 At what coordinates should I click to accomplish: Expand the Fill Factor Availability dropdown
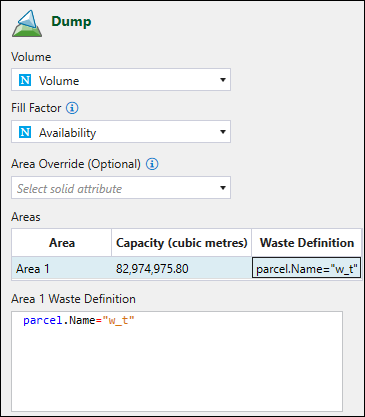pos(223,132)
